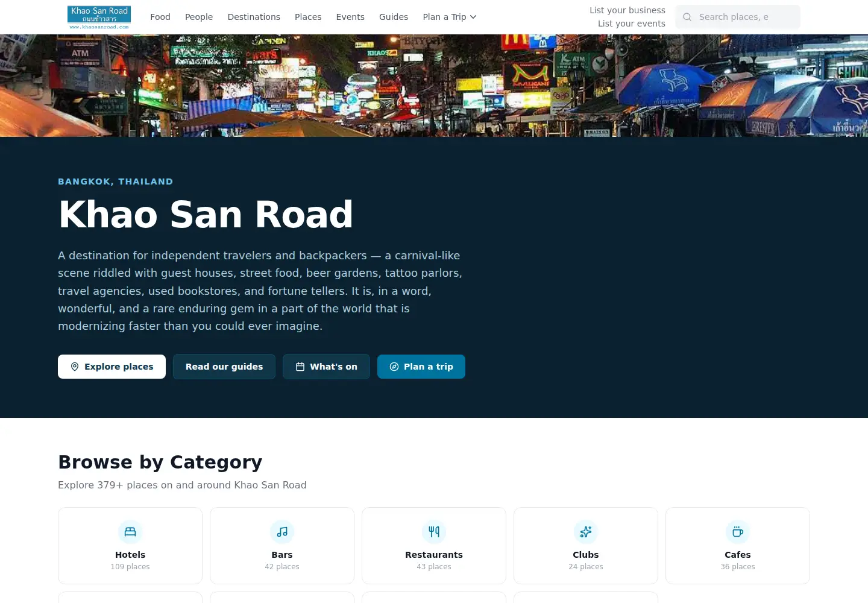Expand the Plan a Trip dropdown chevron

tap(473, 17)
